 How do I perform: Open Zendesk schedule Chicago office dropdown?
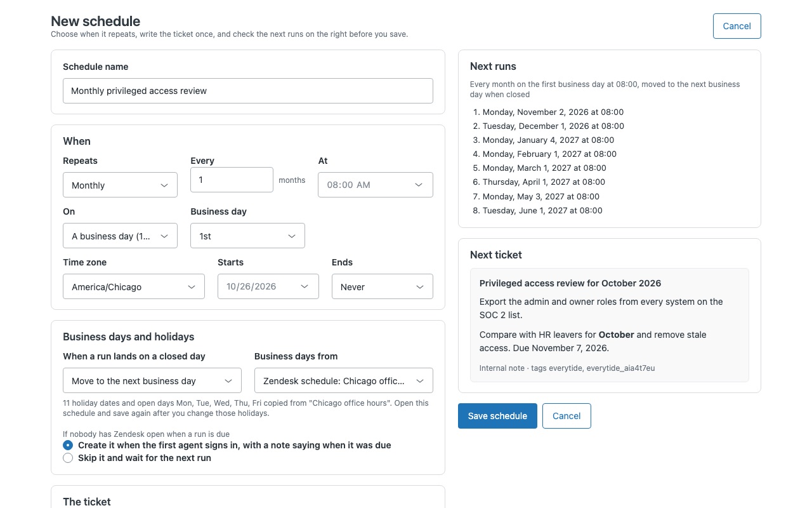pyautogui.click(x=344, y=380)
